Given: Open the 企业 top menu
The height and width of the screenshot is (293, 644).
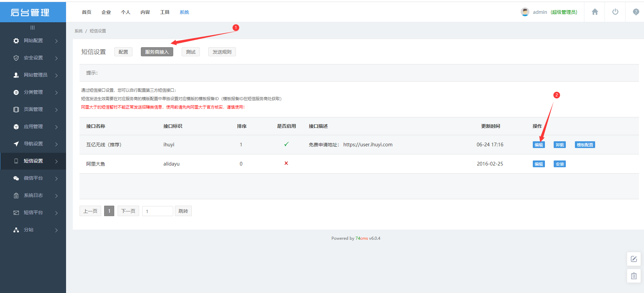Looking at the screenshot, I should (106, 12).
